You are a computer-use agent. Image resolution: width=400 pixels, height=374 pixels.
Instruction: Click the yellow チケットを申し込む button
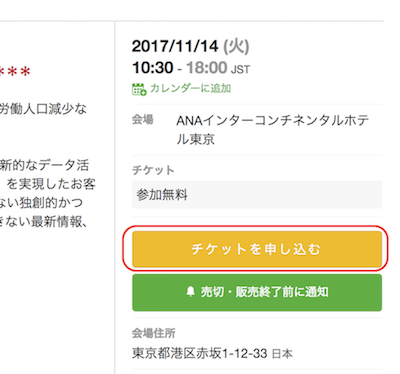[257, 249]
